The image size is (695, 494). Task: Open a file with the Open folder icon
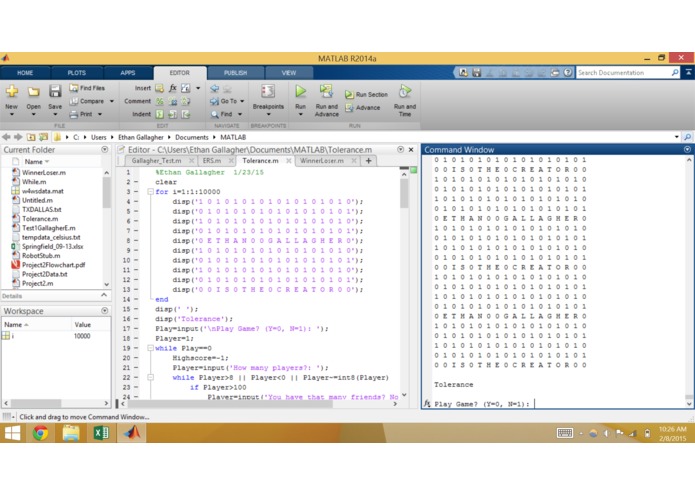33,91
